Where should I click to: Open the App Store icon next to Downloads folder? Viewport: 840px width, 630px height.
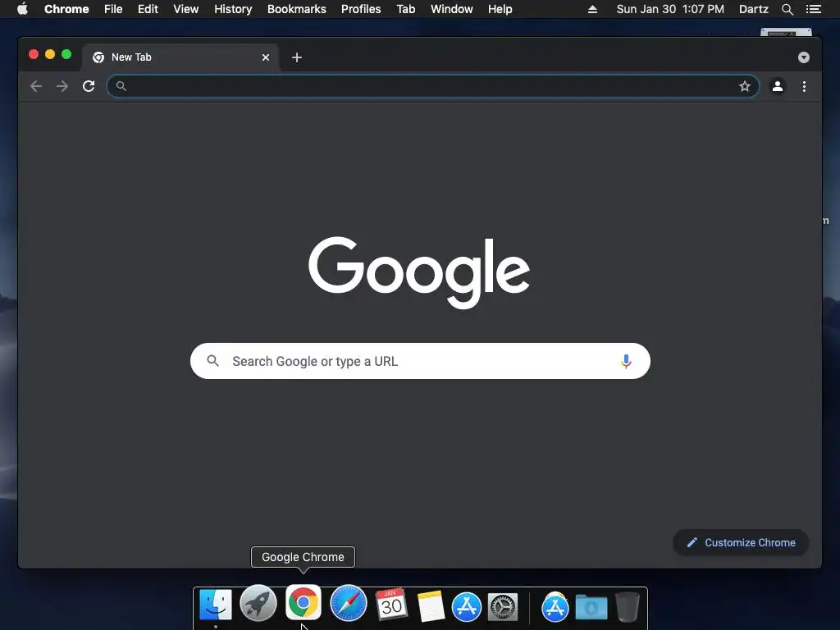pos(555,607)
